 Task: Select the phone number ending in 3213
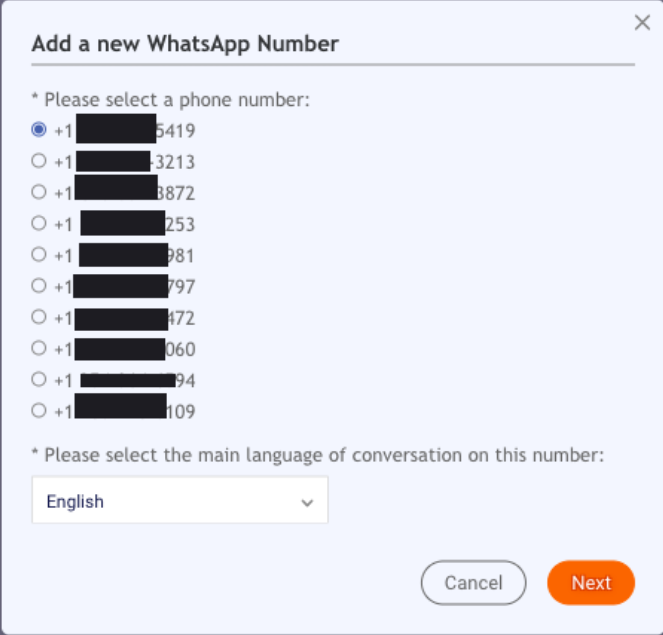pyautogui.click(x=39, y=161)
